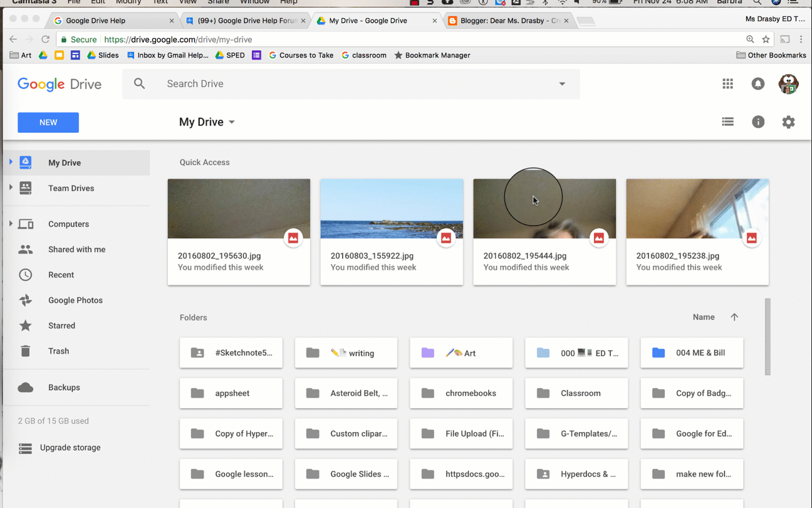Select the My Drive - Google Drive tab
Screen dimensions: 812x508
pos(376,21)
